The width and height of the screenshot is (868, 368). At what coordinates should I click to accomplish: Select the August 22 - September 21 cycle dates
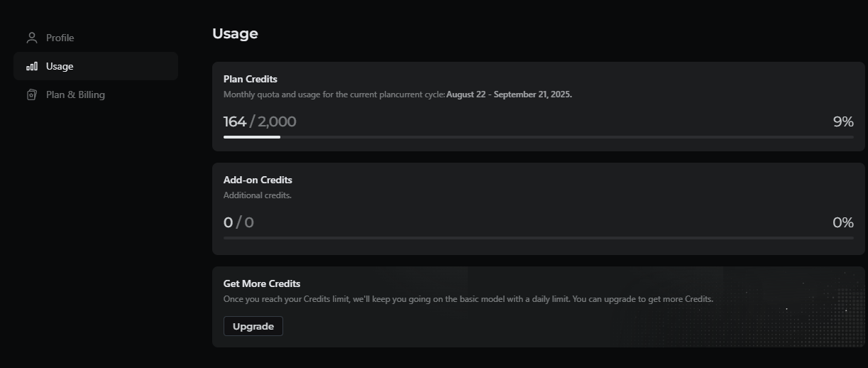coord(509,94)
